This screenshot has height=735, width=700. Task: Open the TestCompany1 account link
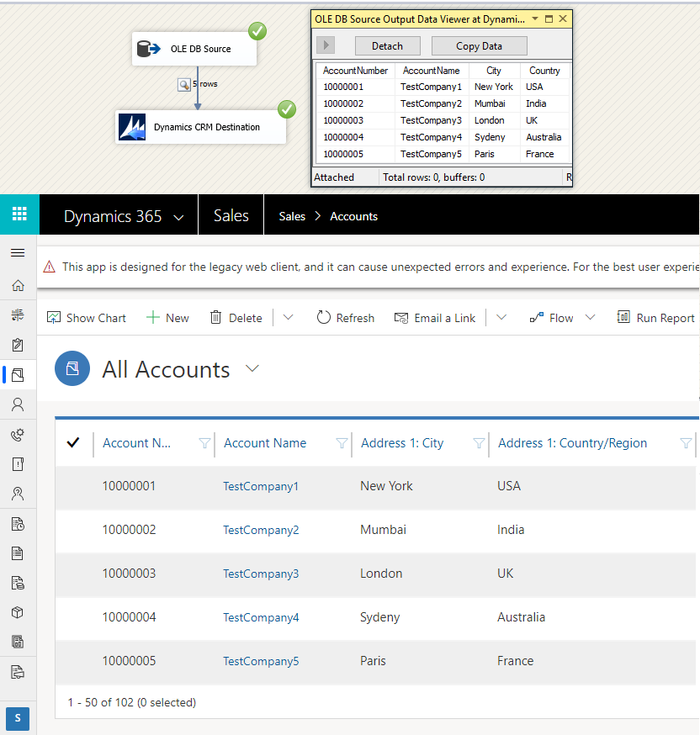(261, 487)
